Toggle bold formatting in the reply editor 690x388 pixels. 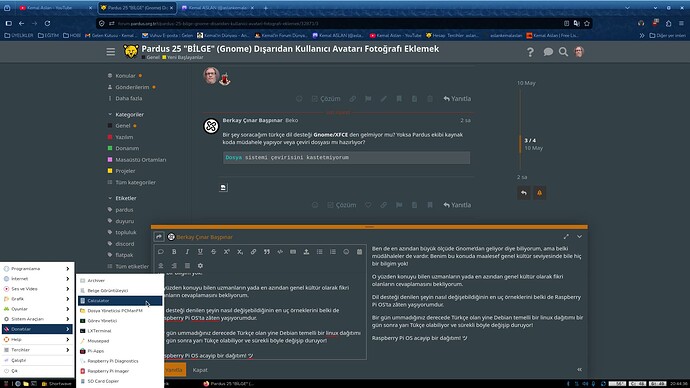174,252
